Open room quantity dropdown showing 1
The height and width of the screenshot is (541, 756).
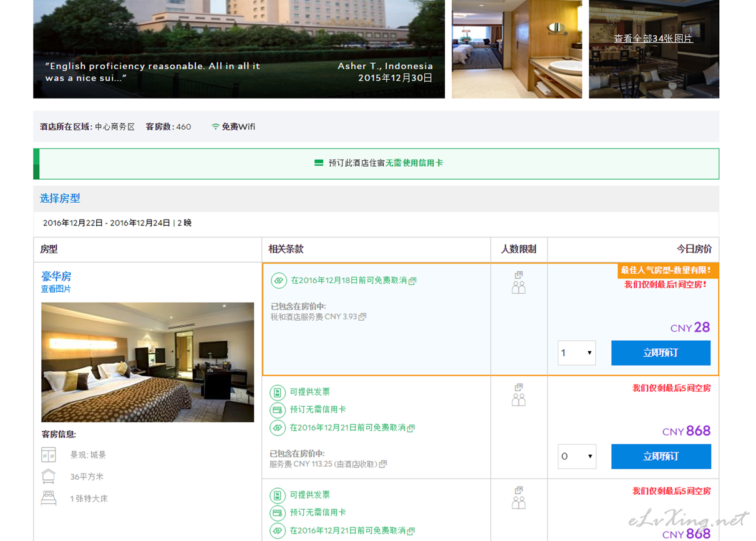coord(576,353)
